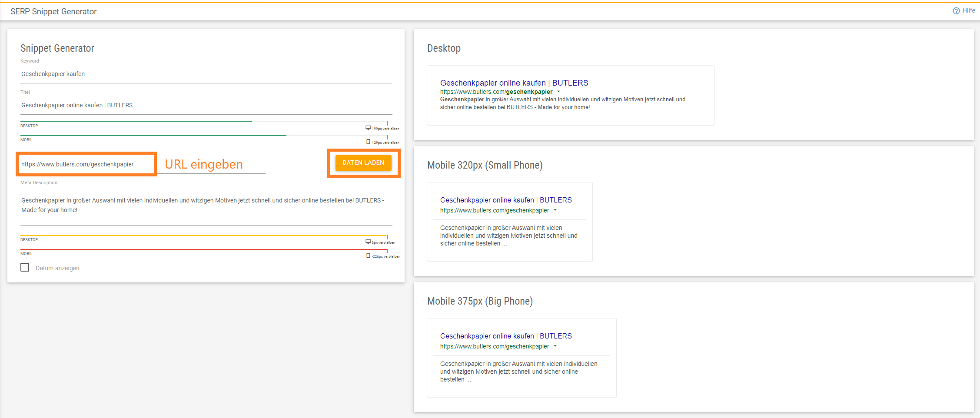
Task: Load data with DATEN LADEN button
Action: (363, 163)
